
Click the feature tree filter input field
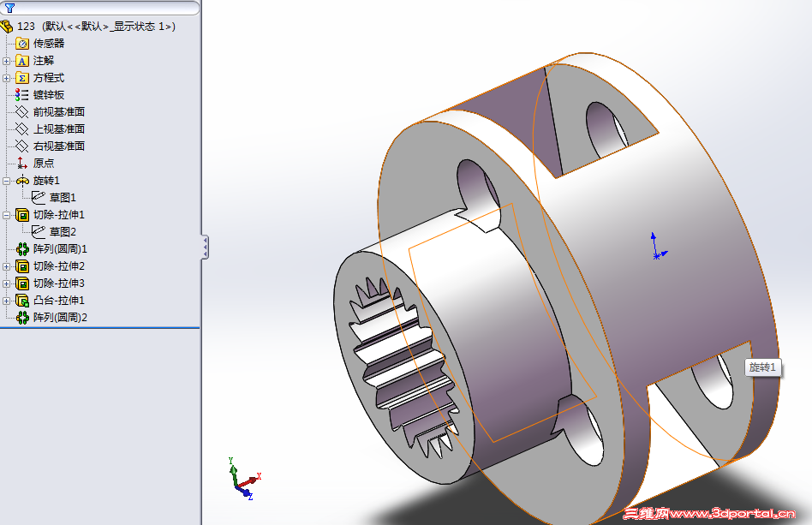pos(101,8)
